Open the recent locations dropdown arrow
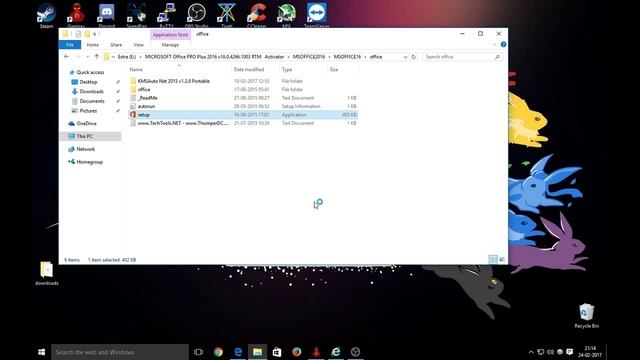The width and height of the screenshot is (640, 360). click(87, 57)
